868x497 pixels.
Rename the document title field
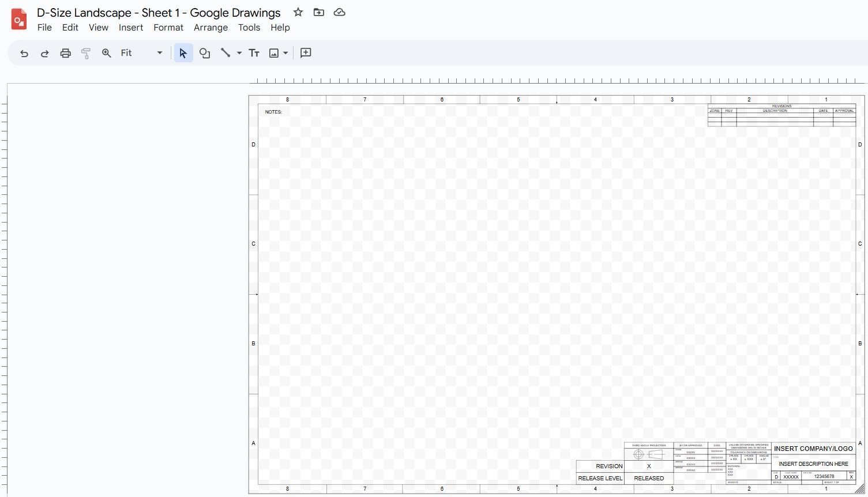tap(159, 13)
